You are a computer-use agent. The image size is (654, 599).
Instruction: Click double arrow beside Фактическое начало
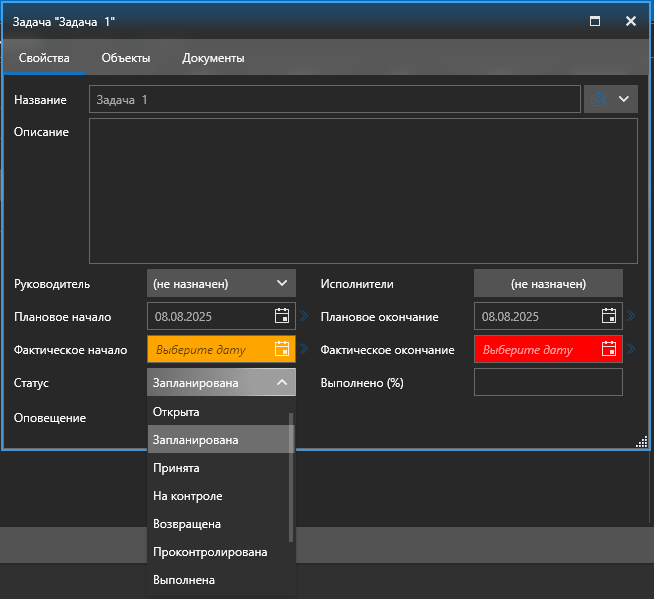point(304,349)
